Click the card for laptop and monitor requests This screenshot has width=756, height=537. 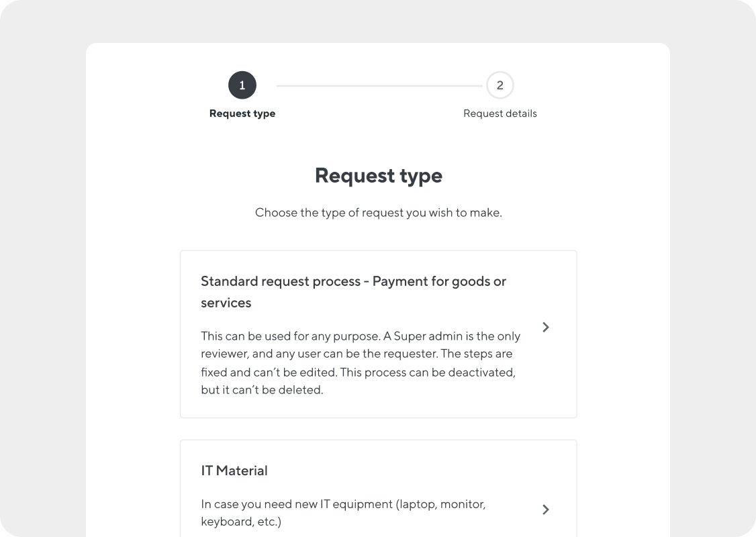tap(378, 490)
